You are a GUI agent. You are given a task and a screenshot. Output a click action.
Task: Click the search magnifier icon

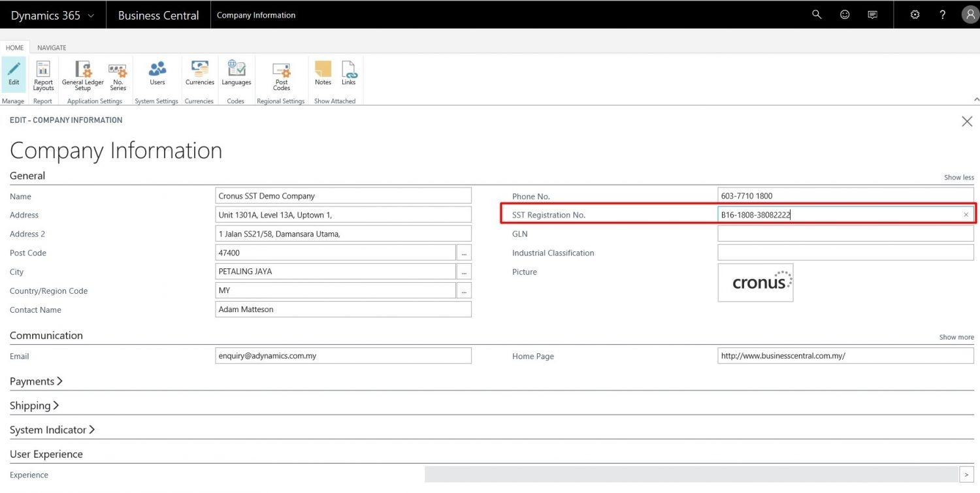817,14
